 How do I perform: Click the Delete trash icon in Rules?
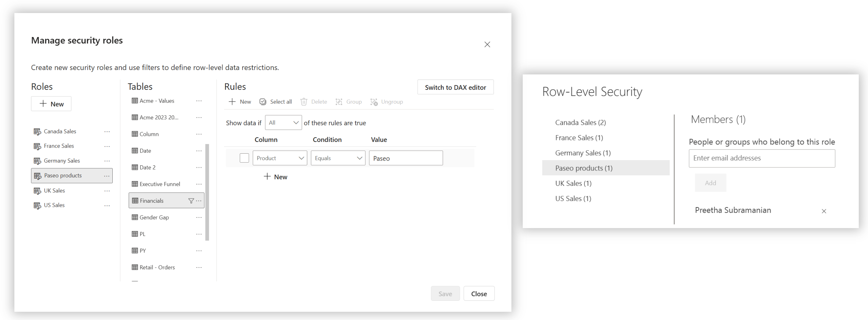(x=303, y=102)
